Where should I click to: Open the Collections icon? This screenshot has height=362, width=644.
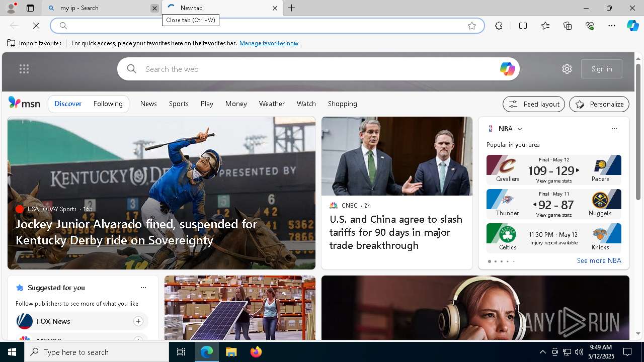coord(568,26)
